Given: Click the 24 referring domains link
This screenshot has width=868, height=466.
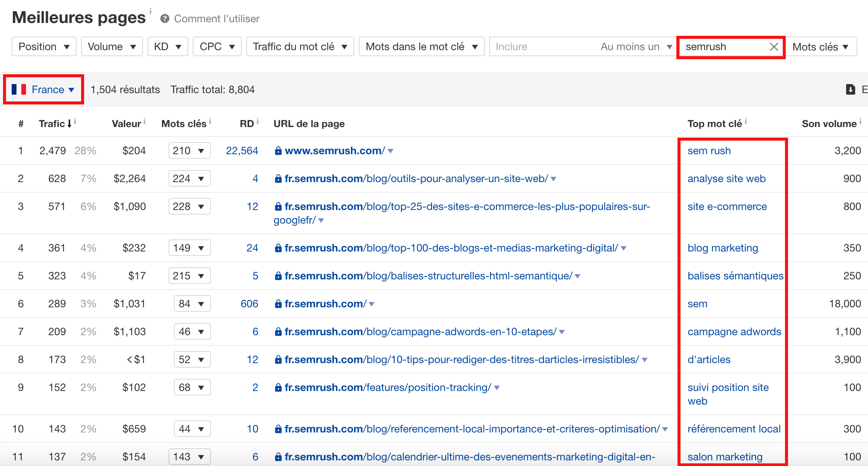Looking at the screenshot, I should (252, 248).
